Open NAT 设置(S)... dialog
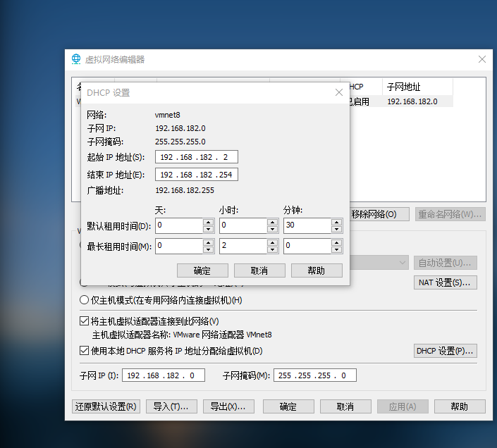Viewport: 497px width, 448px height. (x=446, y=282)
